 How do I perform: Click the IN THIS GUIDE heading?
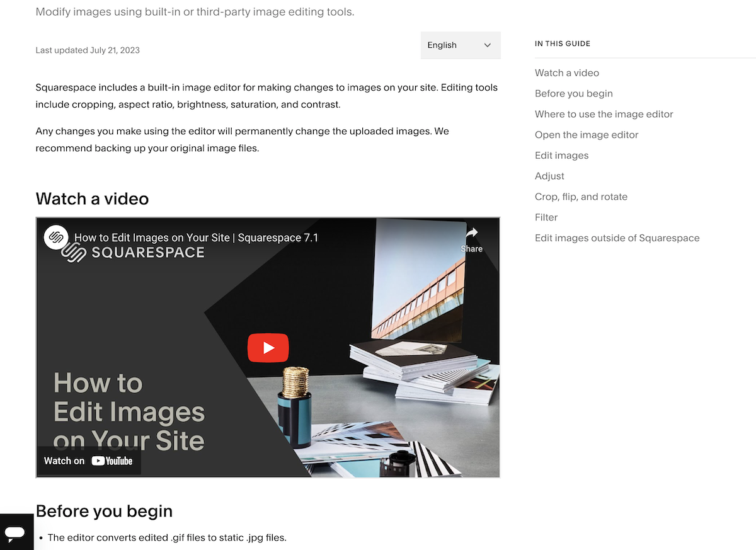pos(563,44)
